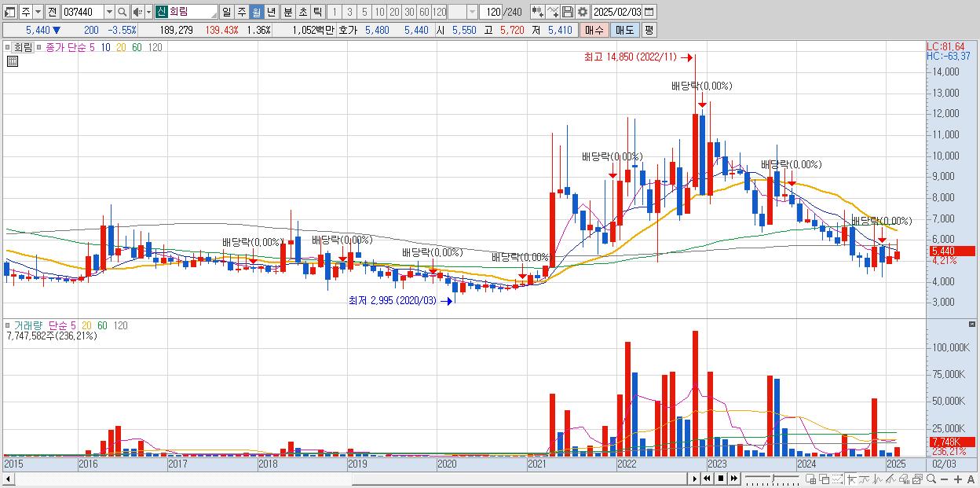Open chart settings gear icon
The height and width of the screenshot is (488, 980).
pos(583,12)
